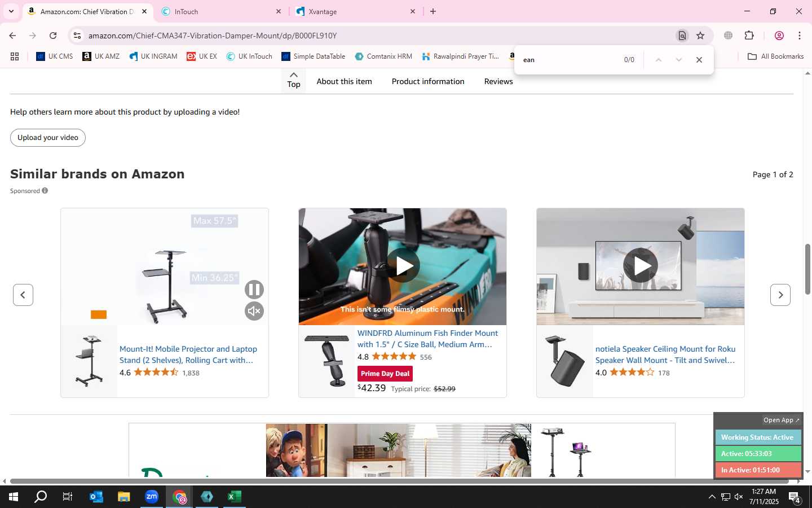Click the find-in-page icon in address bar

click(x=682, y=36)
